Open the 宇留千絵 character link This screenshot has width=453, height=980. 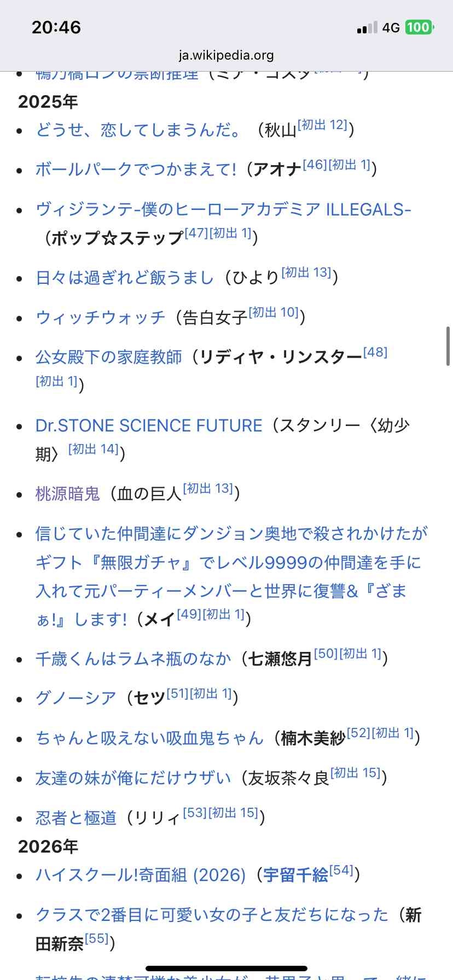(295, 875)
